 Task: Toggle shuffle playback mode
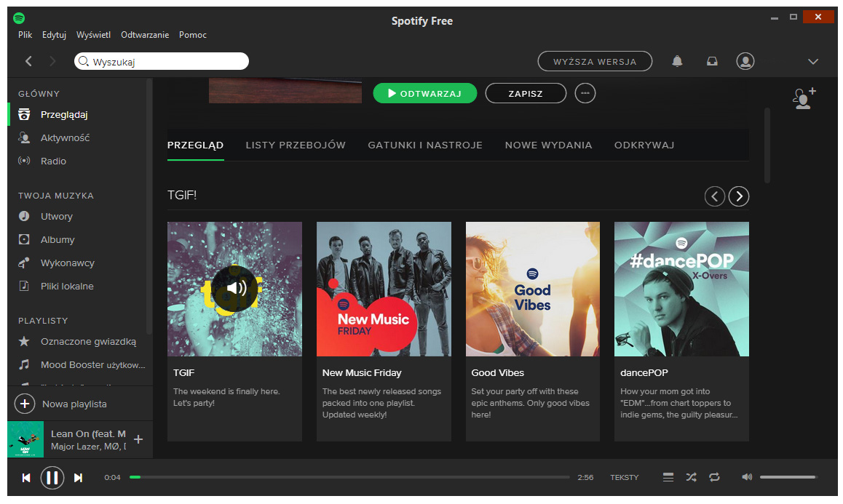691,477
